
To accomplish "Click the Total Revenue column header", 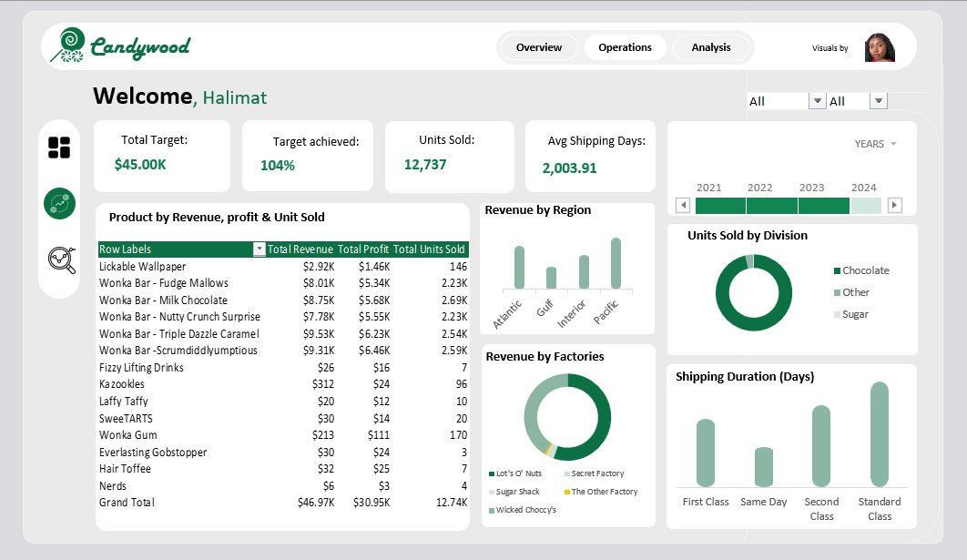I will (300, 249).
